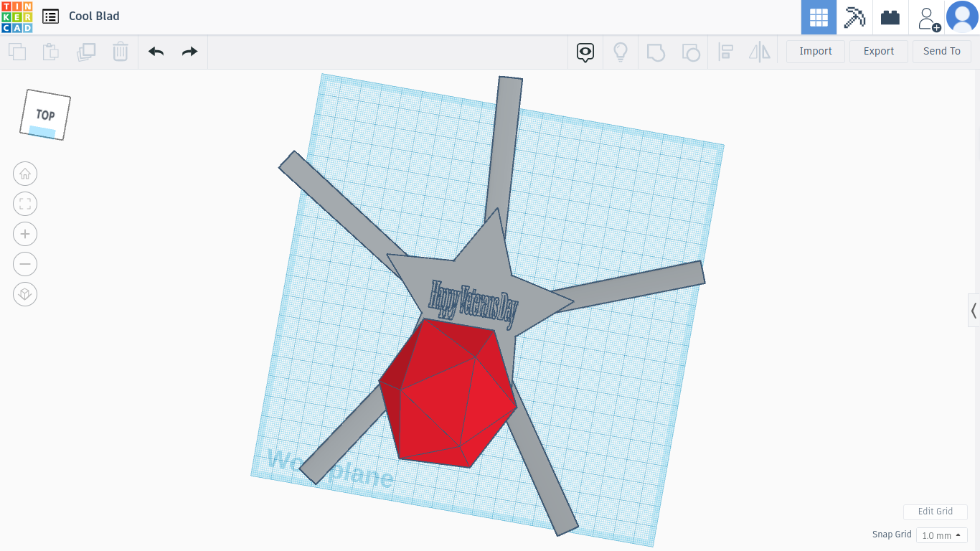Image resolution: width=980 pixels, height=551 pixels.
Task: Toggle Show all lightbulb icon
Action: pyautogui.click(x=621, y=52)
